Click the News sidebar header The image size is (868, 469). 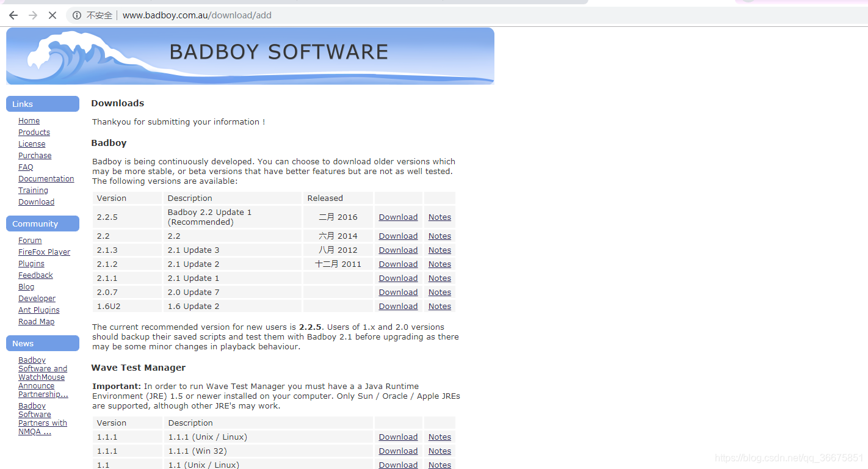click(43, 343)
